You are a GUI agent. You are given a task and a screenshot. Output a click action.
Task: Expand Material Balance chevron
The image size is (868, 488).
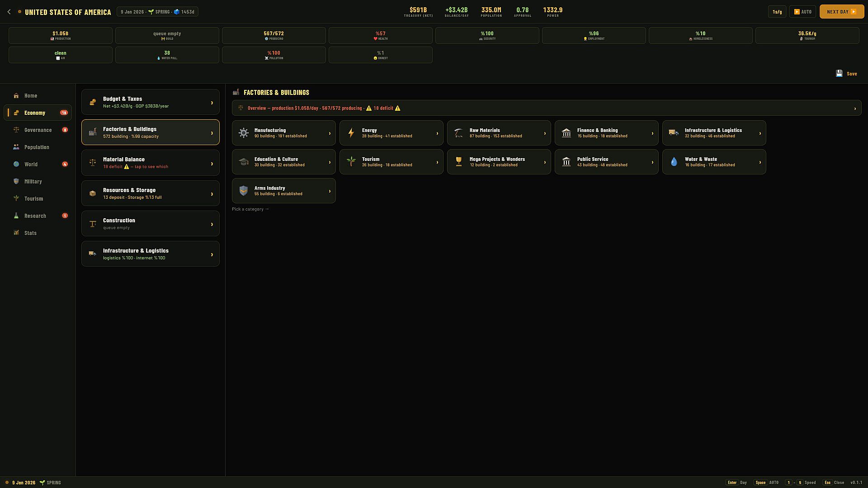coord(212,164)
